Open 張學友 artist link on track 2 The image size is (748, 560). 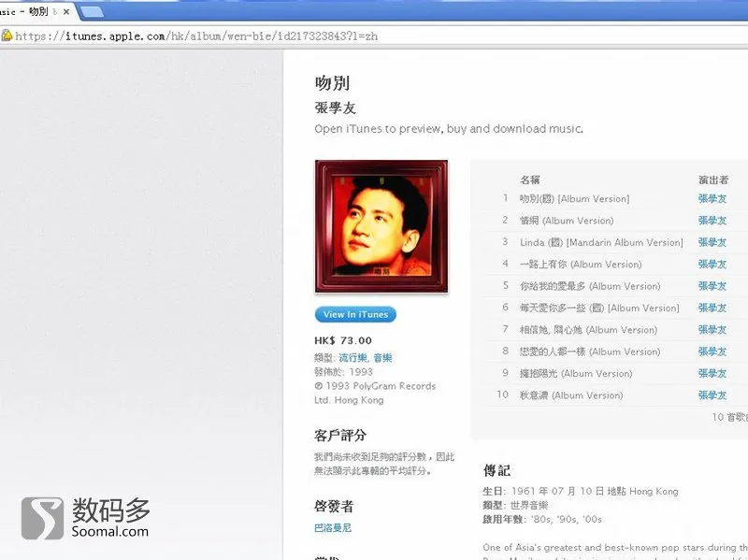coord(712,221)
